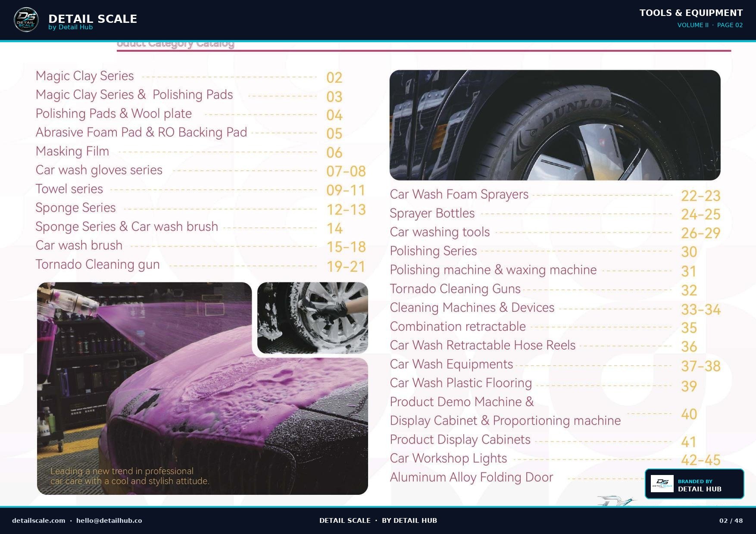Click page number 40
The height and width of the screenshot is (534, 756).
[x=689, y=414]
